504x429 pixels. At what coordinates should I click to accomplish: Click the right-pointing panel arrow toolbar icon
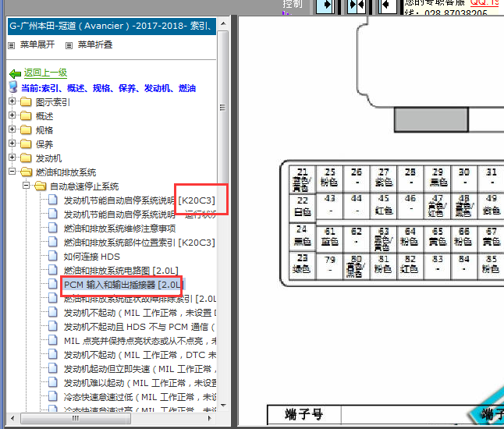tap(325, 5)
